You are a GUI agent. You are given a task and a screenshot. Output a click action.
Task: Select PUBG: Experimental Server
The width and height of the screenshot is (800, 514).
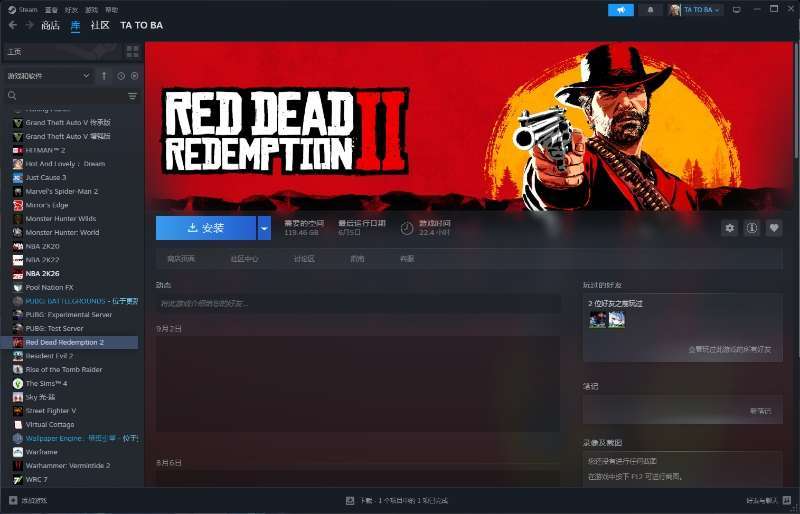tap(70, 314)
